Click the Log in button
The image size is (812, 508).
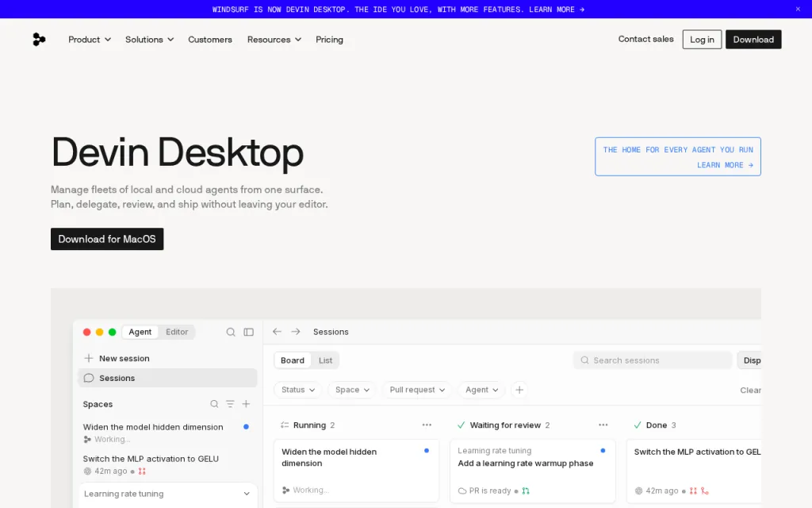pos(702,40)
